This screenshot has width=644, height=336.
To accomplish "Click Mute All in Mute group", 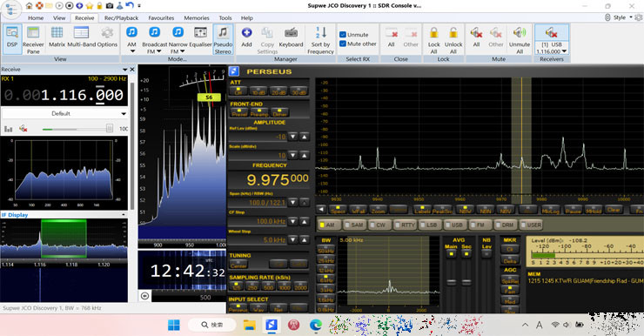I will [x=476, y=37].
